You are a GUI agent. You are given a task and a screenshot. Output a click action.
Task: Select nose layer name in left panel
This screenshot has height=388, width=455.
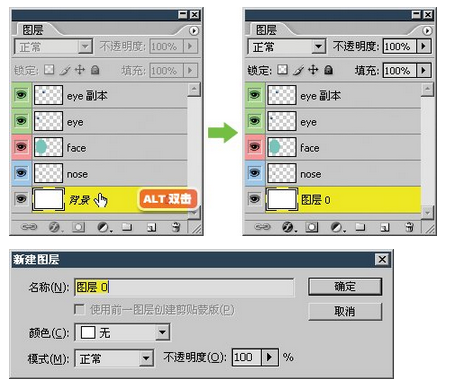coord(77,174)
